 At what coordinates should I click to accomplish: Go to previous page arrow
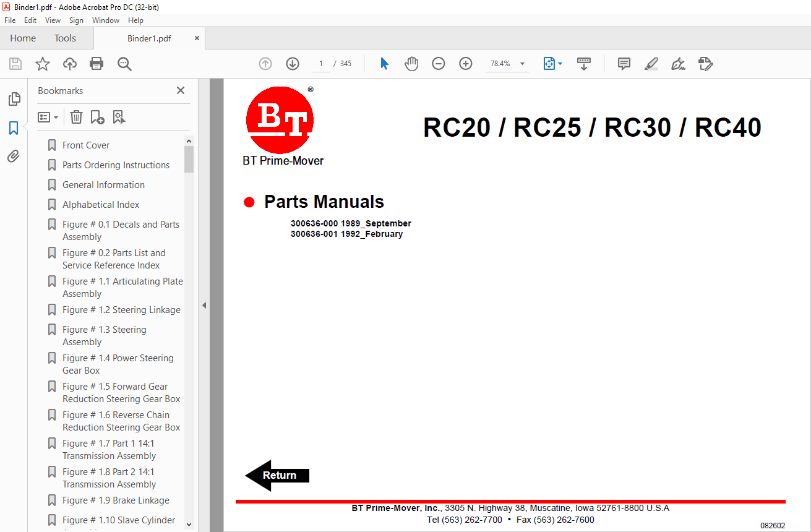pyautogui.click(x=265, y=64)
